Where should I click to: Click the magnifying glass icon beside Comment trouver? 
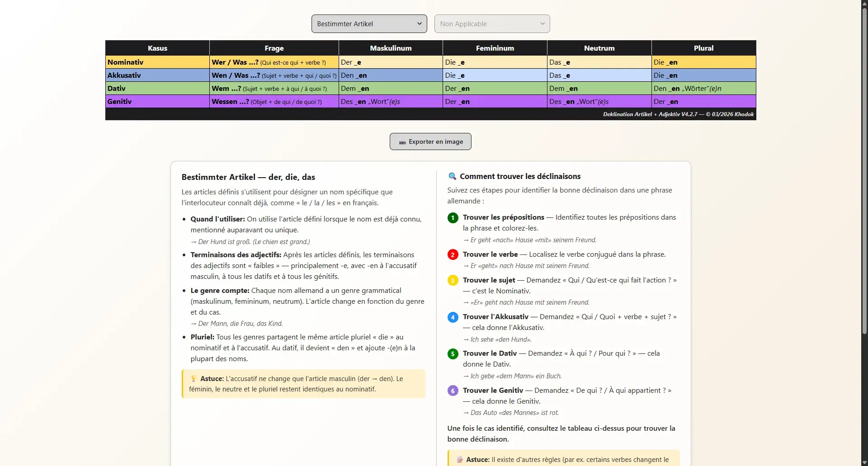(x=452, y=176)
